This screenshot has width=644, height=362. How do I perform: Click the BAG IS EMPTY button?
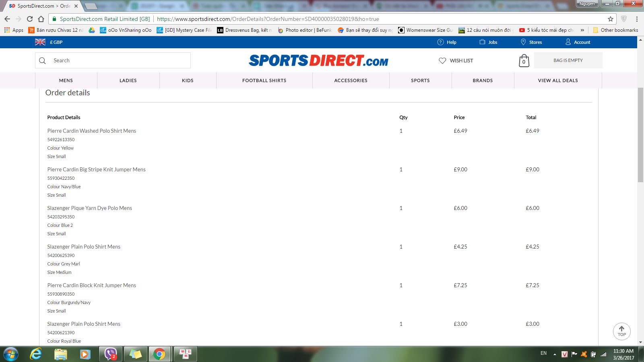pos(568,60)
